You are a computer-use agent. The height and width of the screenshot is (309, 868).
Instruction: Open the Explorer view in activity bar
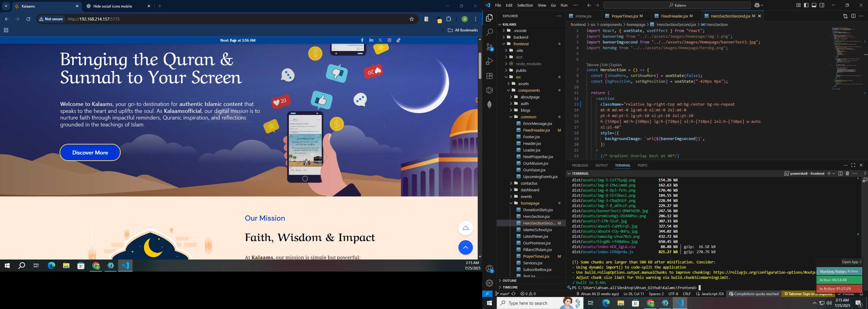click(x=489, y=18)
